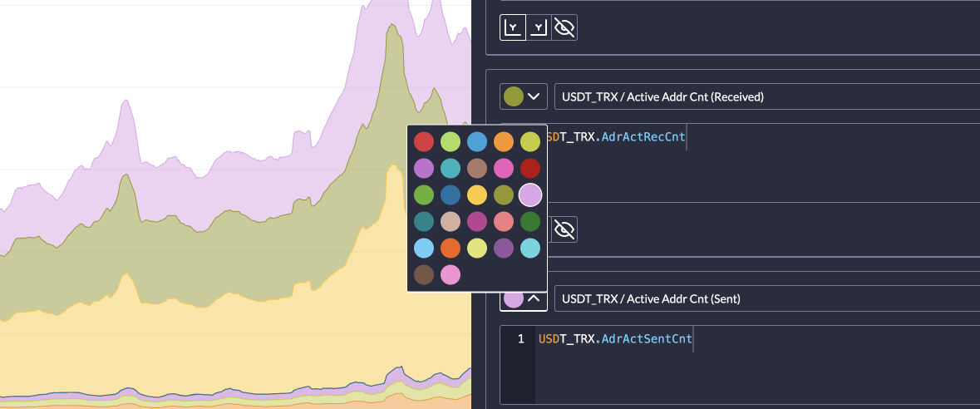This screenshot has height=409, width=980.
Task: Choose the yellow-green swatch next to orange
Action: click(530, 142)
